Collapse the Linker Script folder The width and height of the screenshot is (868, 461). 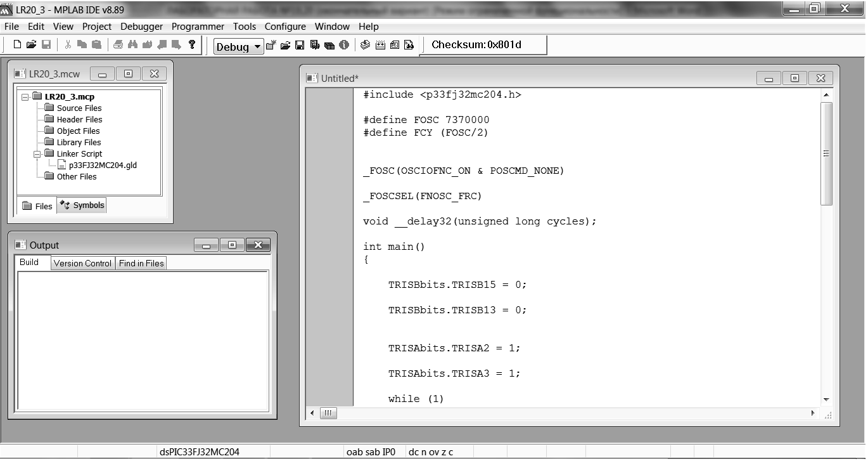click(x=37, y=154)
